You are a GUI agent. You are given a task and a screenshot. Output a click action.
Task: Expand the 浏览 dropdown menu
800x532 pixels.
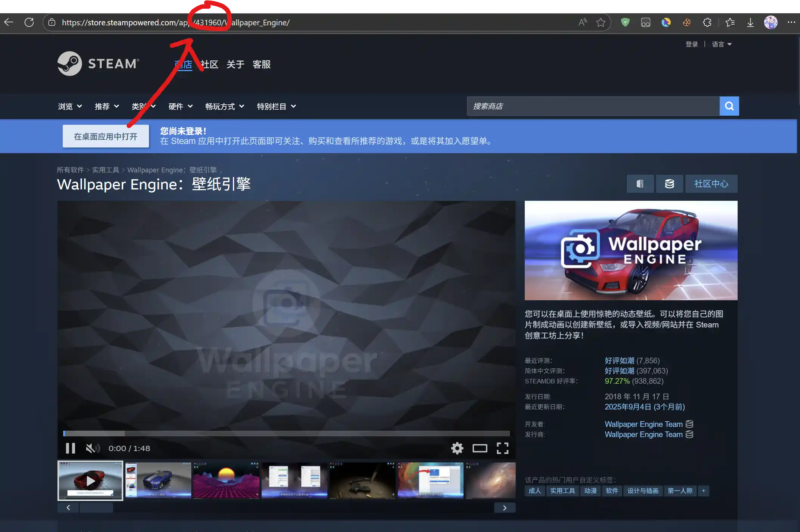[x=70, y=107]
